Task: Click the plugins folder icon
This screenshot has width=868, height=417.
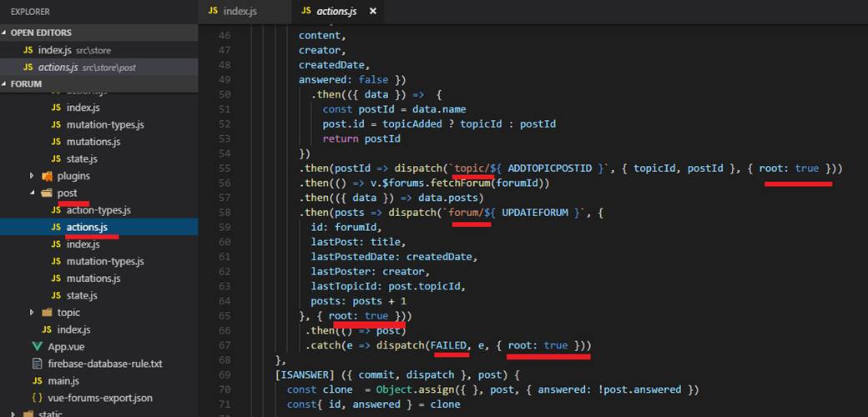Action: (x=47, y=176)
